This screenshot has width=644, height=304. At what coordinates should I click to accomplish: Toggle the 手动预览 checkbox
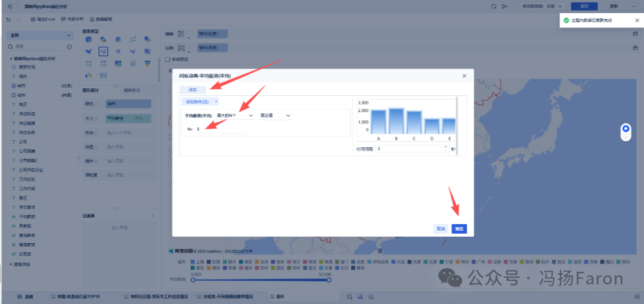click(168, 60)
